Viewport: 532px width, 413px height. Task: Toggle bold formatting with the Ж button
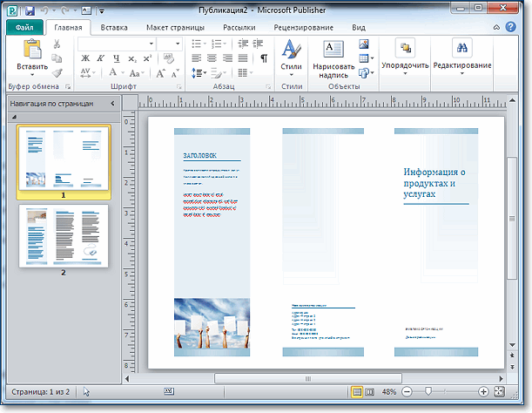(86, 58)
